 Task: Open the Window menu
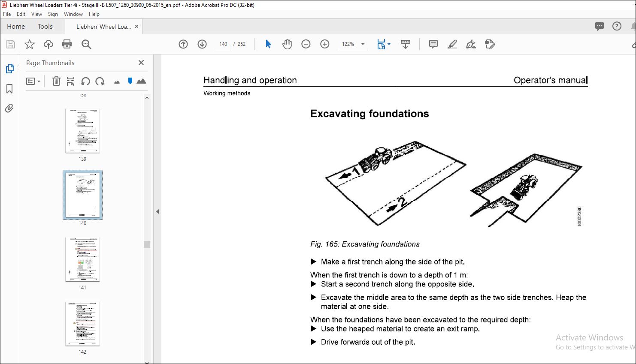[73, 14]
